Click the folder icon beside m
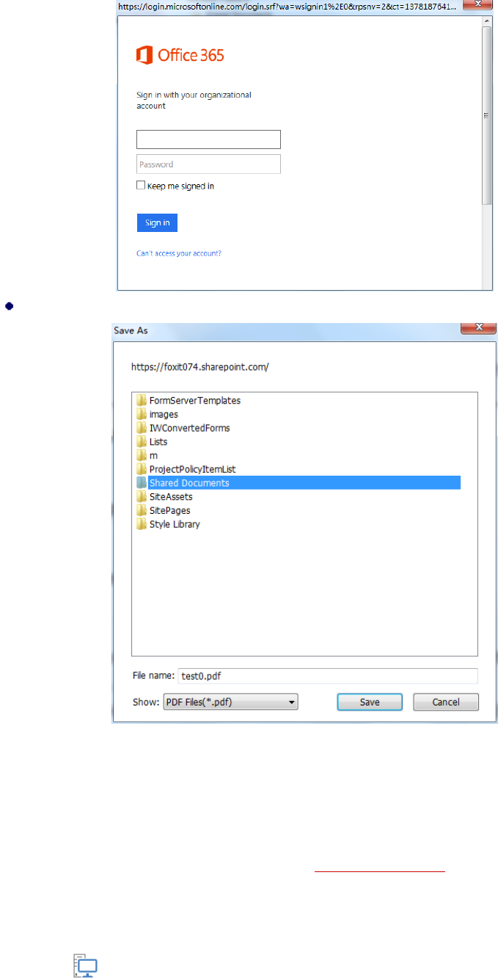 pyautogui.click(x=142, y=456)
